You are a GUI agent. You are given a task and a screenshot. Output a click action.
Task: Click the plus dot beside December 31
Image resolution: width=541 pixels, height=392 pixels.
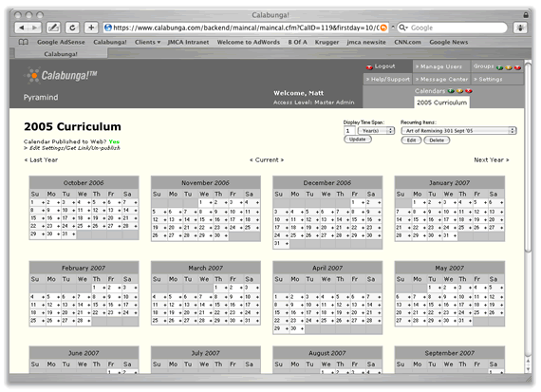(x=287, y=244)
